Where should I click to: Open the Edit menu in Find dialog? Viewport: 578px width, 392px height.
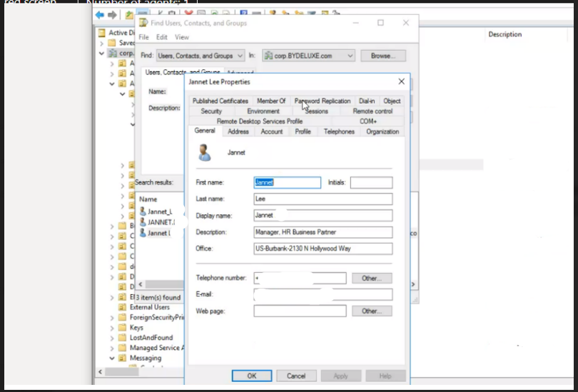click(161, 37)
